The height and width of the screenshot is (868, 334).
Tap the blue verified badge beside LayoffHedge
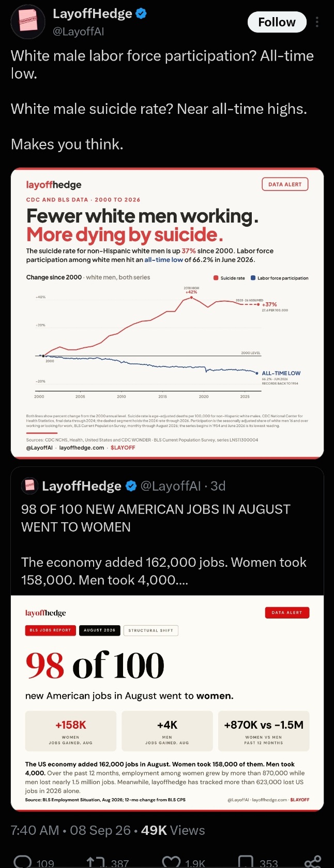141,14
